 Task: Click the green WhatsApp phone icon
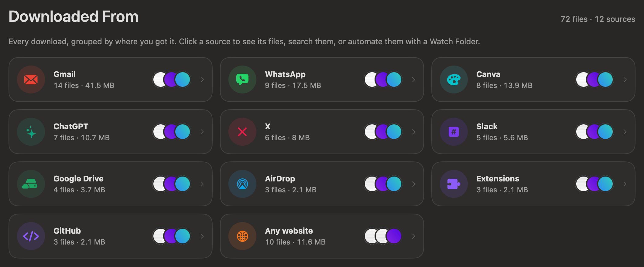coord(242,79)
